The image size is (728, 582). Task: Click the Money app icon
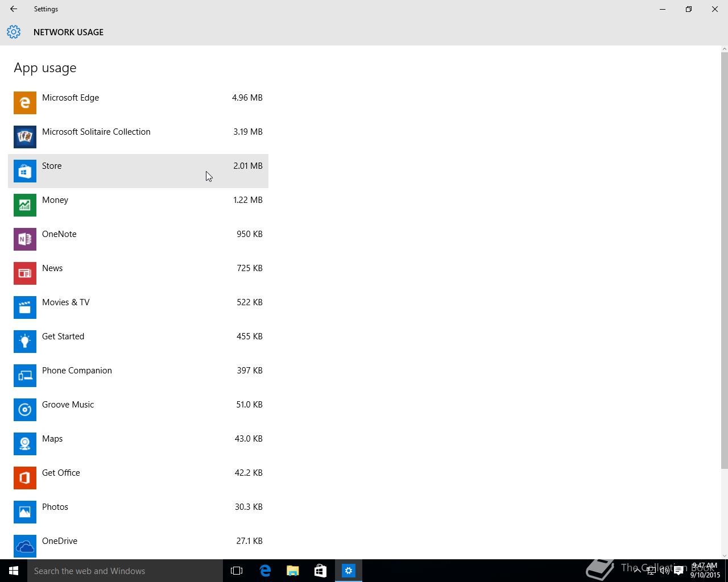click(25, 205)
